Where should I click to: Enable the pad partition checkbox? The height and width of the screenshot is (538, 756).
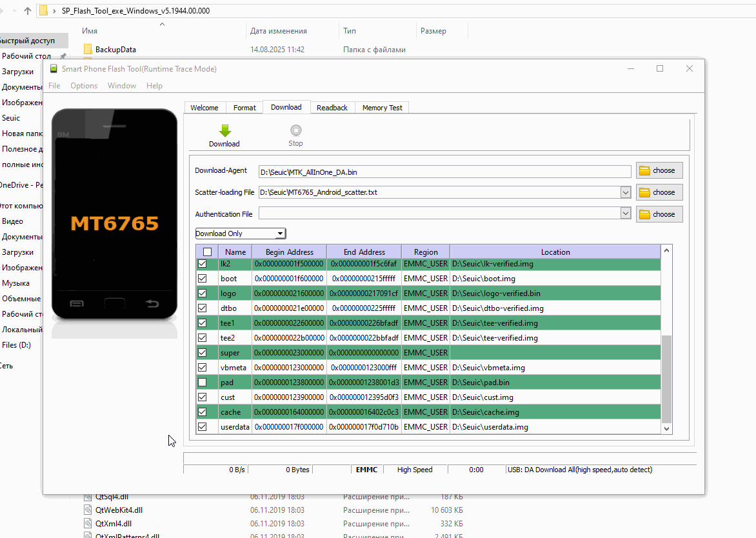pos(203,383)
